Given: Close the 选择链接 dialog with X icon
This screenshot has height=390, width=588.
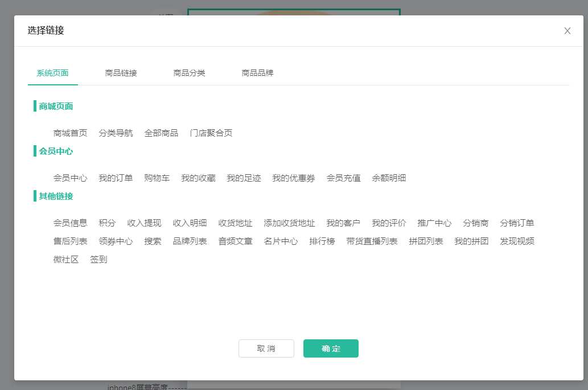Looking at the screenshot, I should [x=567, y=31].
